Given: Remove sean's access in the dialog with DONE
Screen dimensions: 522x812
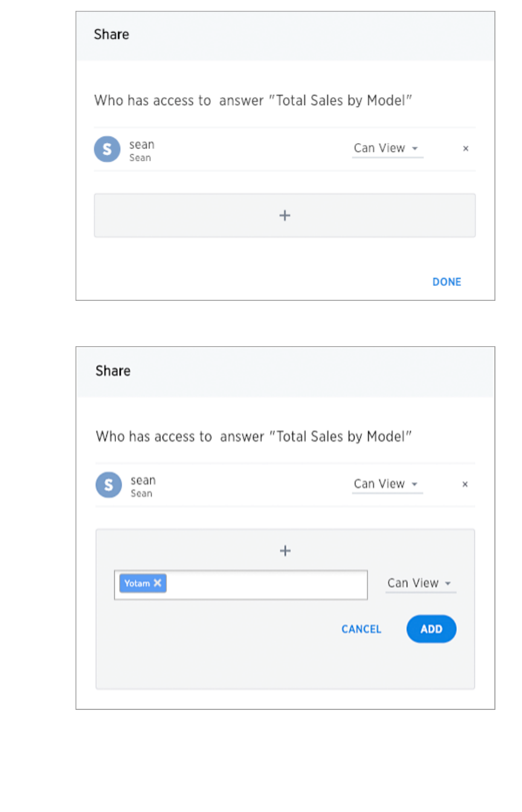Looking at the screenshot, I should click(465, 149).
